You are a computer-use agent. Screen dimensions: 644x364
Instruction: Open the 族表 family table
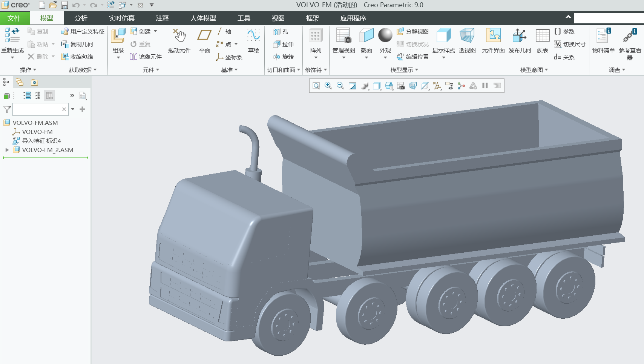click(543, 41)
